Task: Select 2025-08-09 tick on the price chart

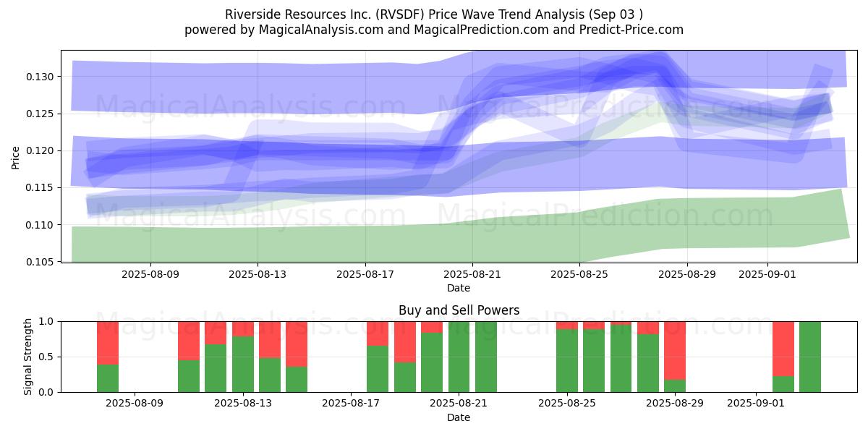Action: [x=150, y=274]
